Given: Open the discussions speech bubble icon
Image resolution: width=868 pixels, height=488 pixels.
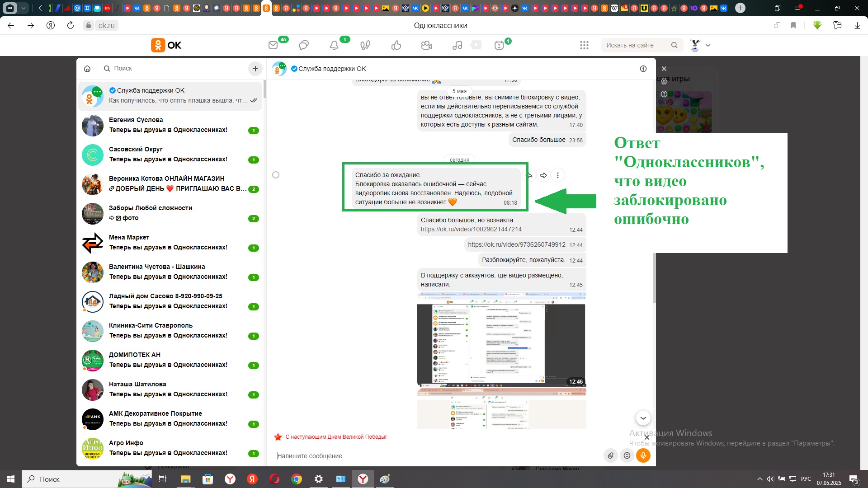Looking at the screenshot, I should [304, 45].
